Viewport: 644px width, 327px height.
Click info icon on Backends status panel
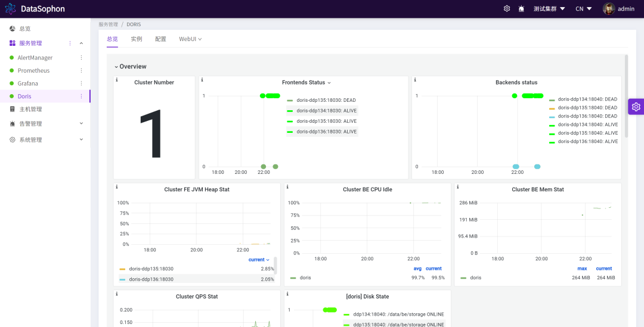[415, 80]
